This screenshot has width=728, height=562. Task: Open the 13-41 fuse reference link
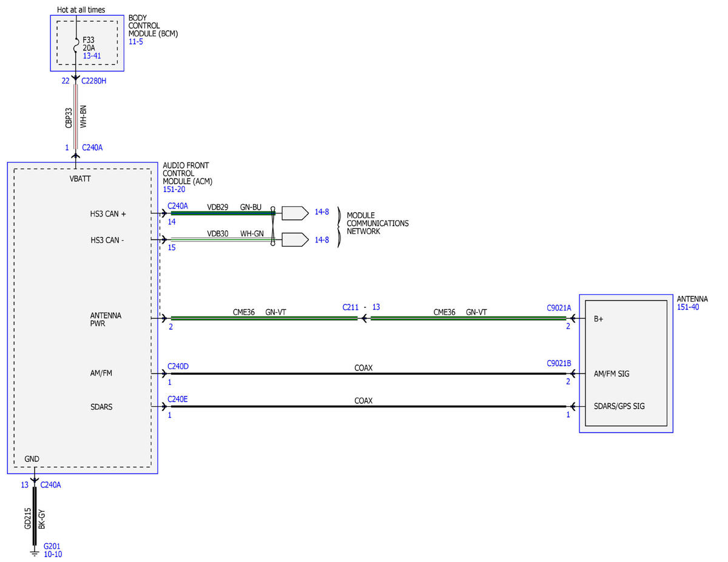(x=92, y=56)
